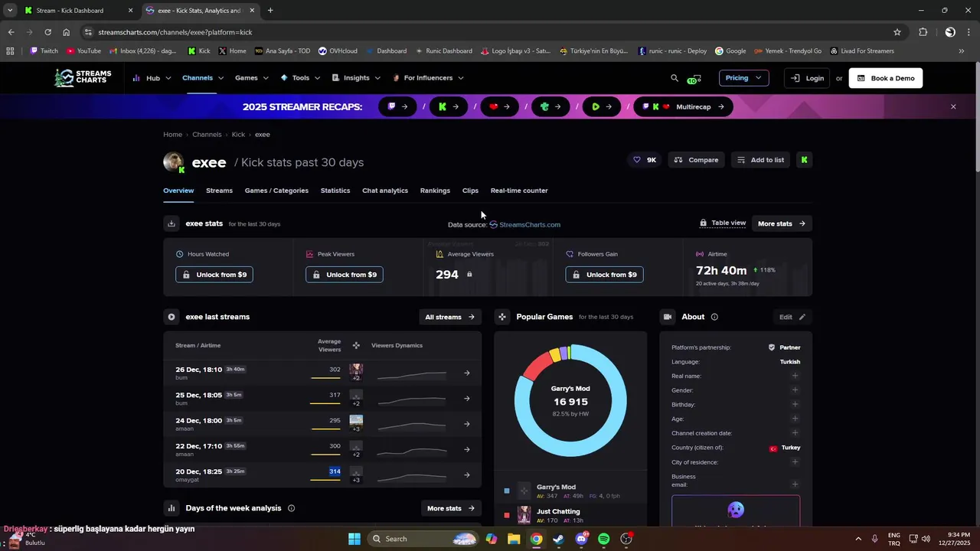This screenshot has height=551, width=980.
Task: Click the Edit pencil in the About panel
Action: (x=792, y=317)
